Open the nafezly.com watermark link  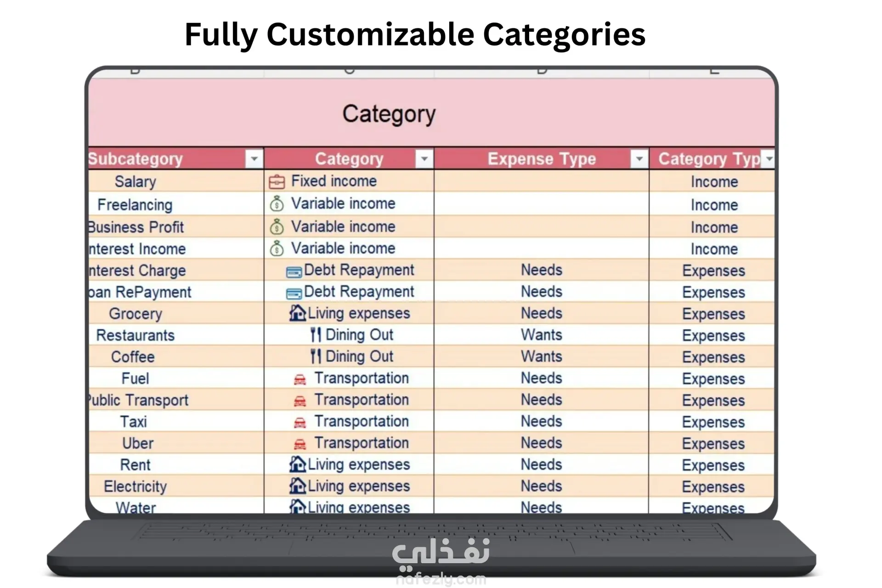[441, 579]
